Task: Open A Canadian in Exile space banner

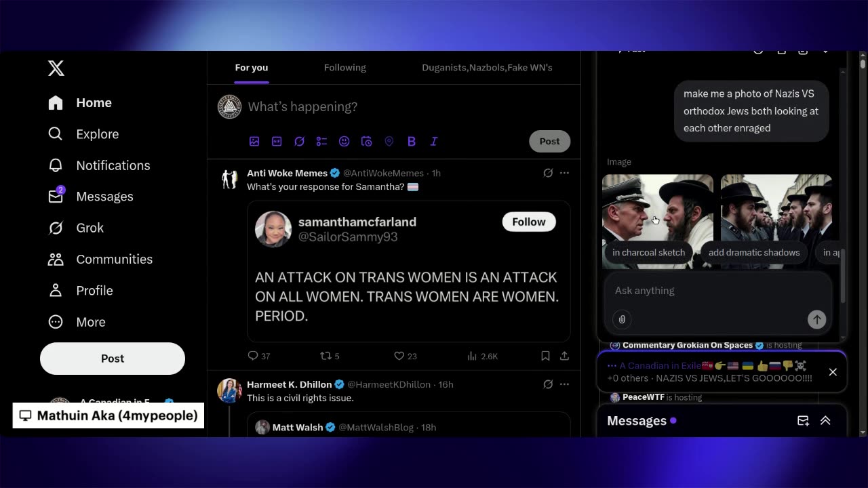Action: (x=709, y=372)
